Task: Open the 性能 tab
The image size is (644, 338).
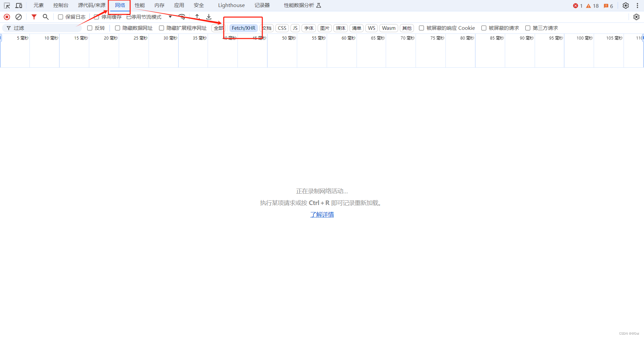Action: coord(140,5)
